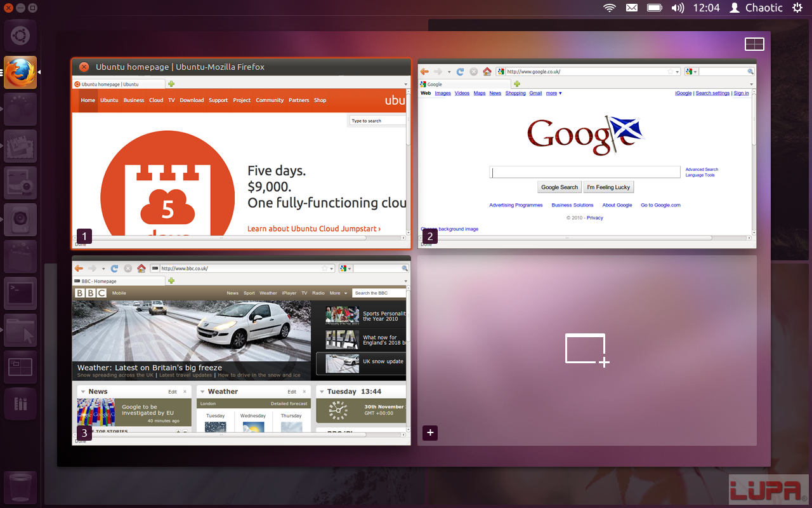Open the Detailed forecast link on BBC
Screen dimensions: 812x508
coord(289,404)
